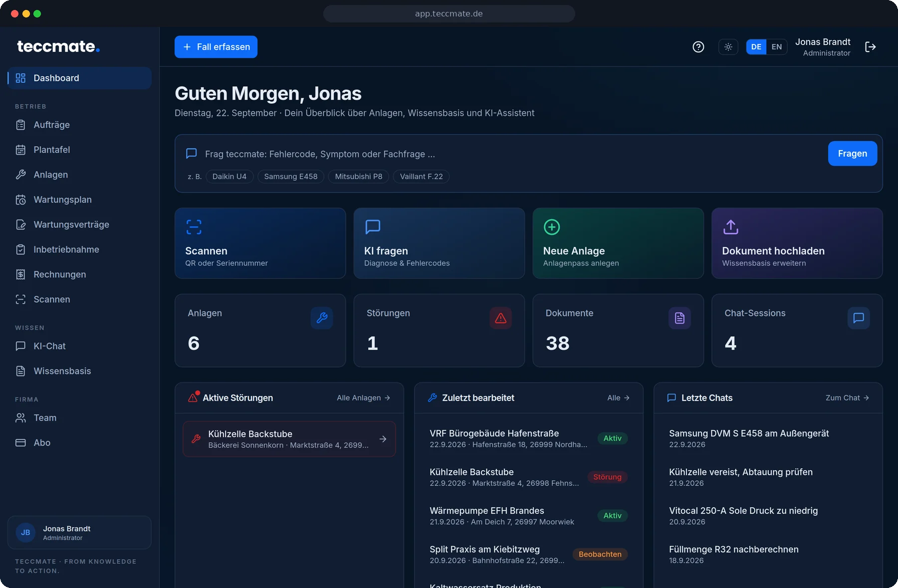Click the Scannen icon in the sidebar
This screenshot has width=898, height=588.
[x=20, y=299]
